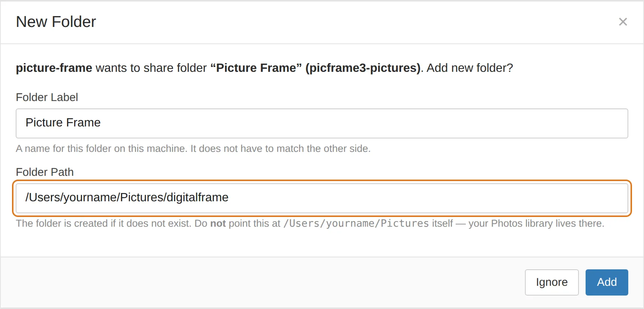644x309 pixels.
Task: Focus the Folder Label input field
Action: [x=322, y=123]
